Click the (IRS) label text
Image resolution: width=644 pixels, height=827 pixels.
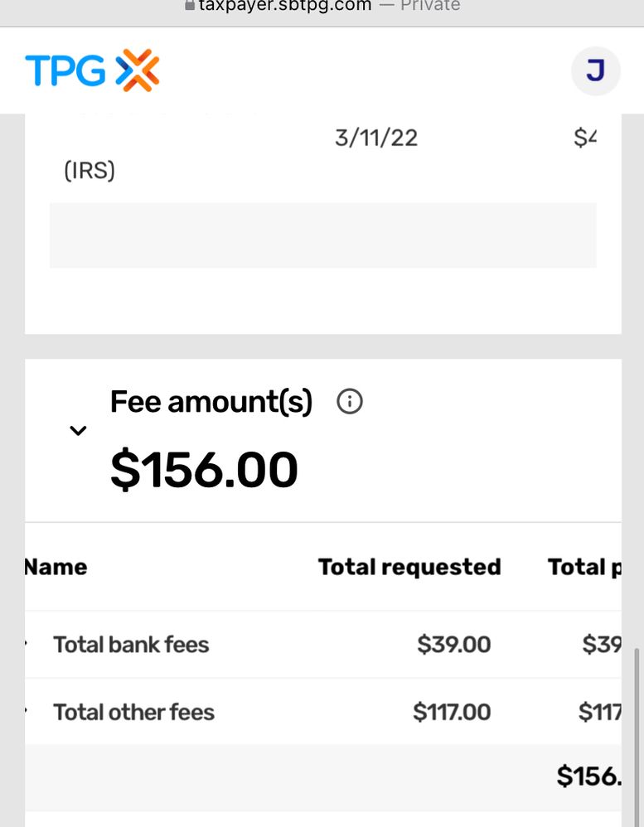[x=90, y=171]
